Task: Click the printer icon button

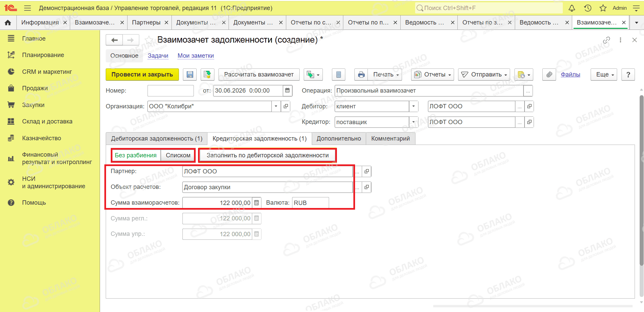Action: pos(361,74)
